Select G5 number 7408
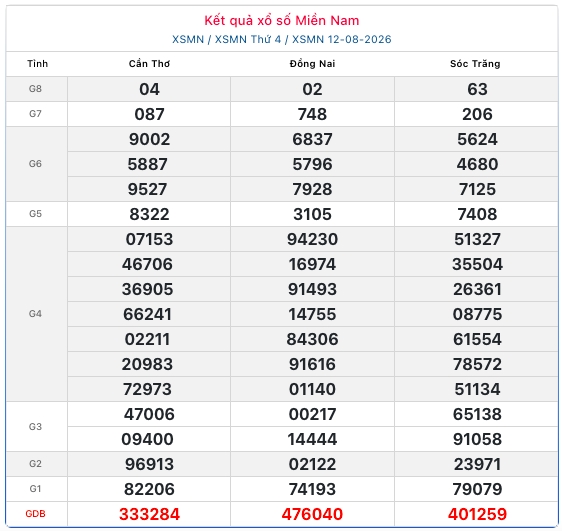This screenshot has width=562, height=531. pos(477,214)
